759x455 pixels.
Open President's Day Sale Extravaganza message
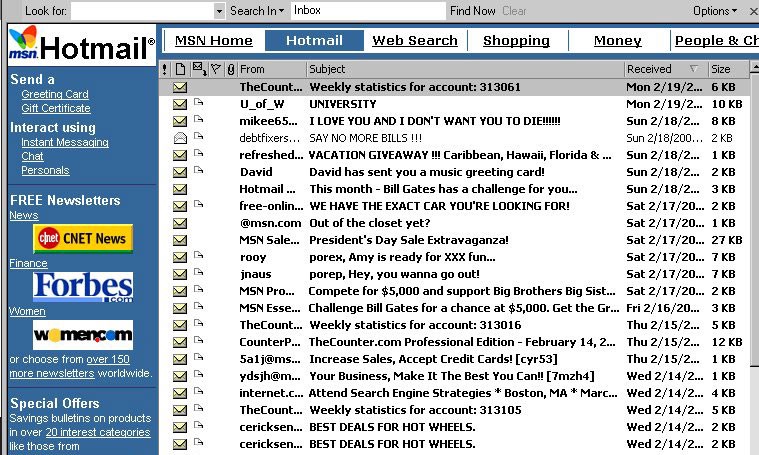pos(453,240)
